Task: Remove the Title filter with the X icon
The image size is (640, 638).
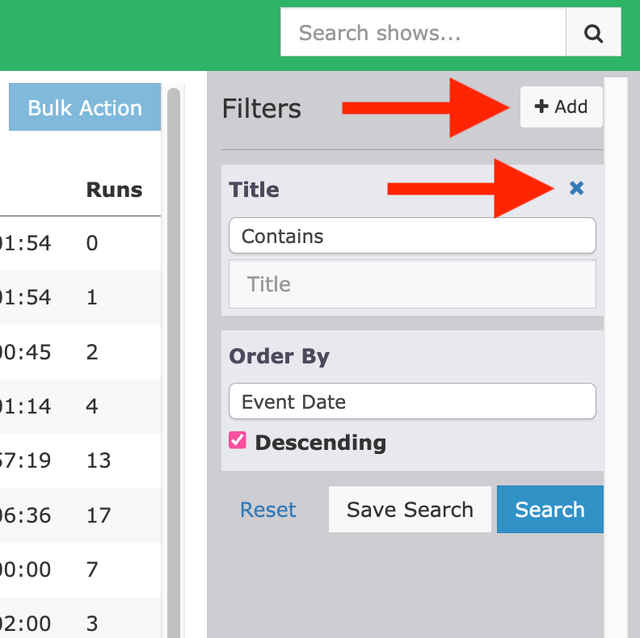Action: 576,188
